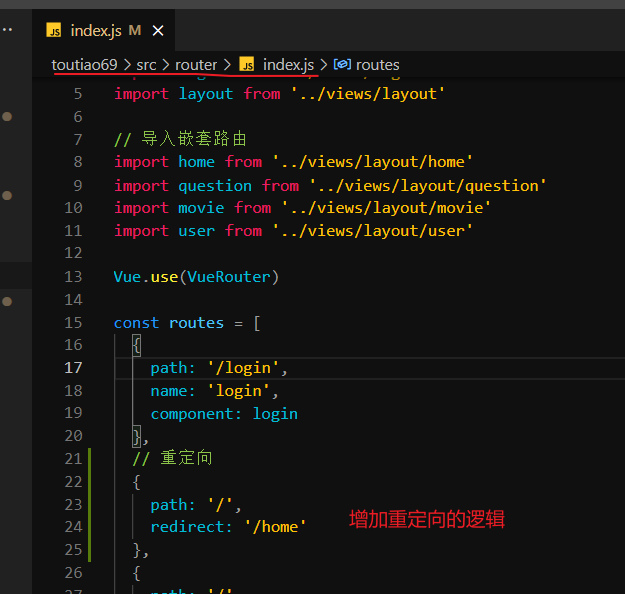Click the modified M badge on tab

(x=135, y=30)
